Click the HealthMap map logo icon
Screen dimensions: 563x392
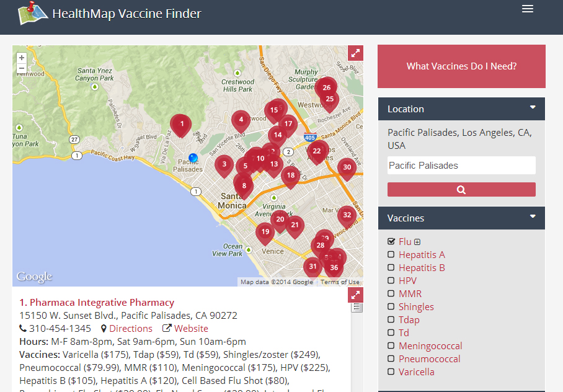click(33, 12)
